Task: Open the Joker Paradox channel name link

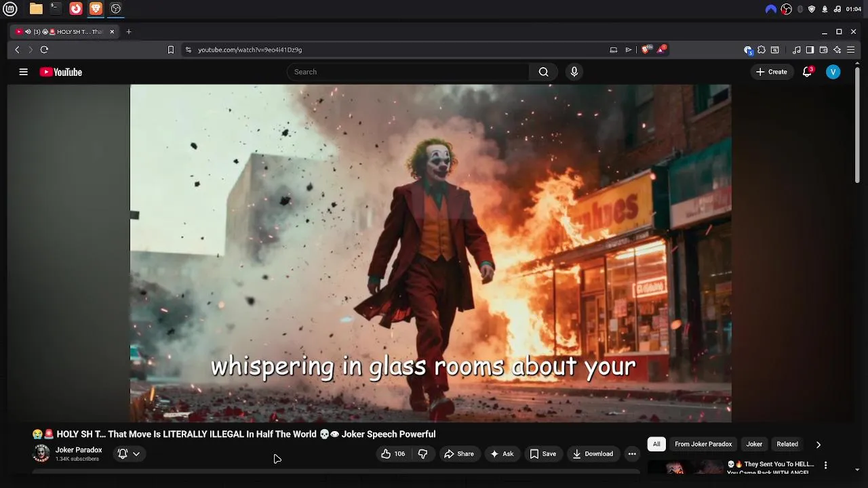Action: pos(79,450)
